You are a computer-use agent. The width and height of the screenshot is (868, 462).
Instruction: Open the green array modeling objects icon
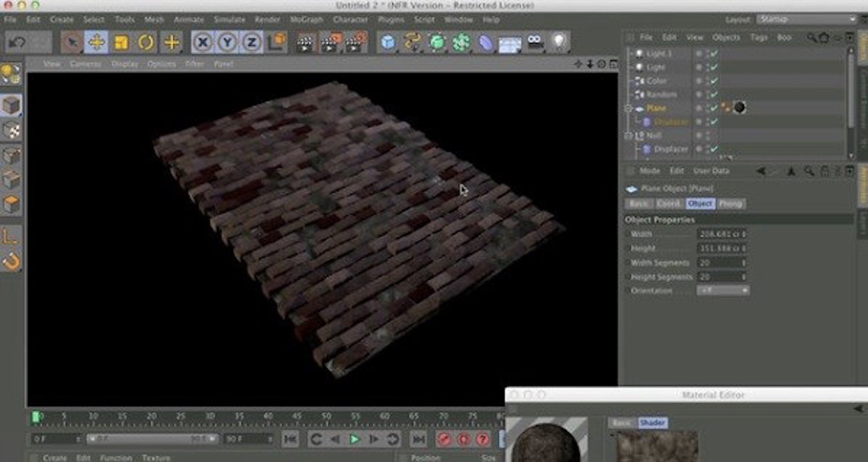[x=461, y=43]
